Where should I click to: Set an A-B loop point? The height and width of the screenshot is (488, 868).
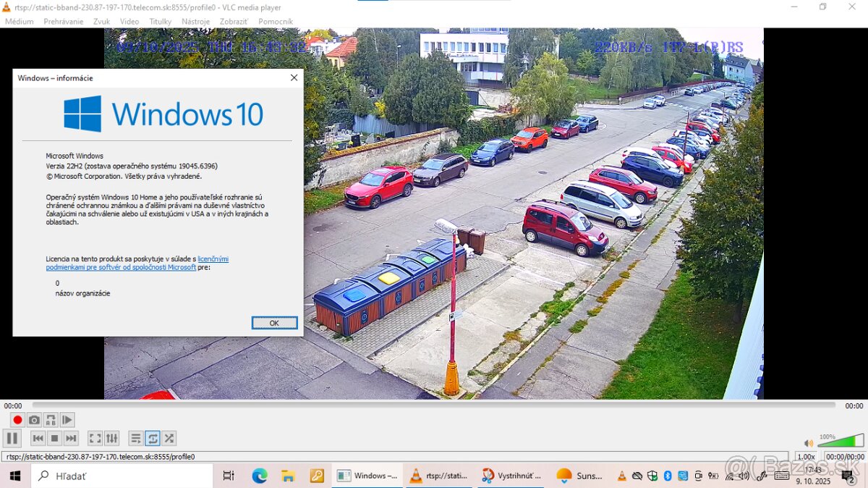pos(51,419)
